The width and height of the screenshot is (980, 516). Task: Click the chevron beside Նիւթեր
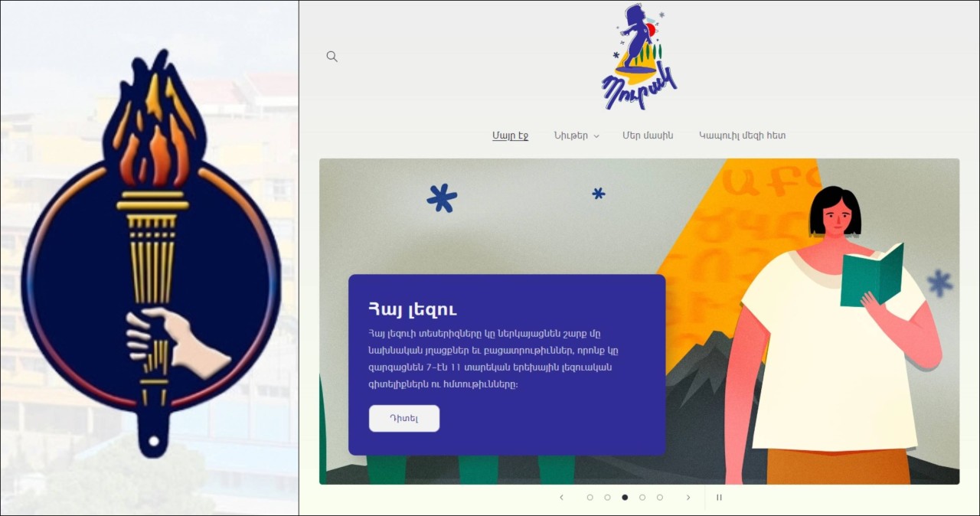point(596,136)
